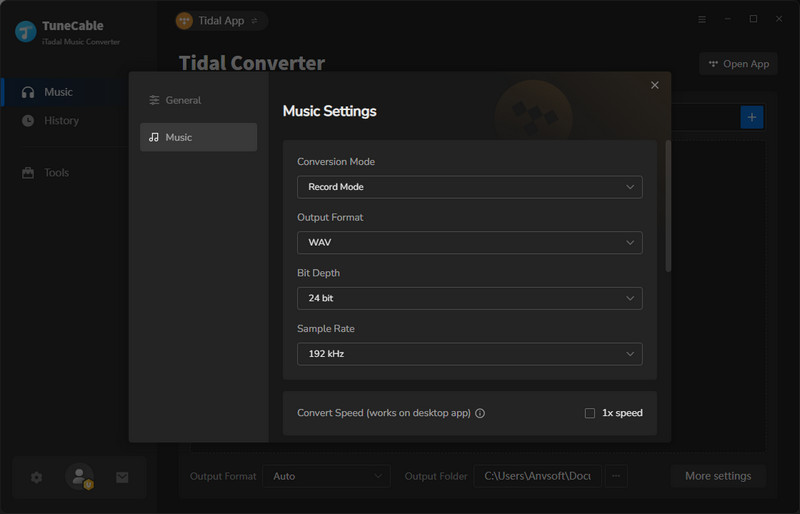Open the General settings tab

click(x=198, y=100)
